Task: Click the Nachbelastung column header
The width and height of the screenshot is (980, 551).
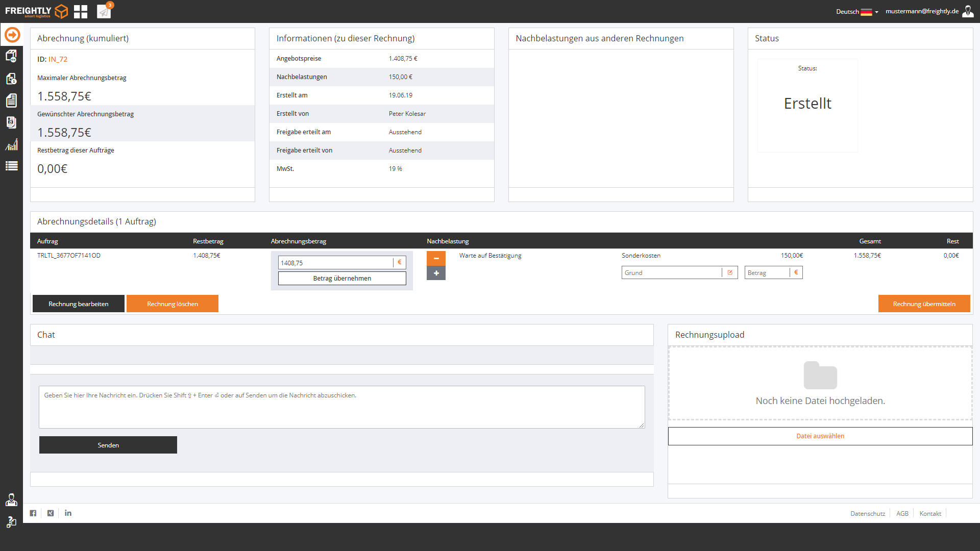Action: coord(448,241)
